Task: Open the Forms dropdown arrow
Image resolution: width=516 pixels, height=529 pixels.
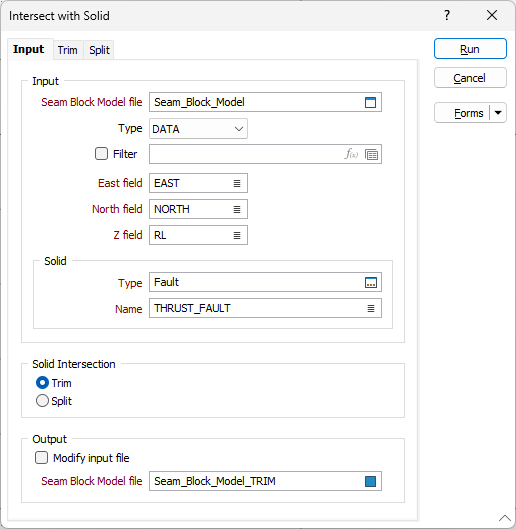Action: 498,113
